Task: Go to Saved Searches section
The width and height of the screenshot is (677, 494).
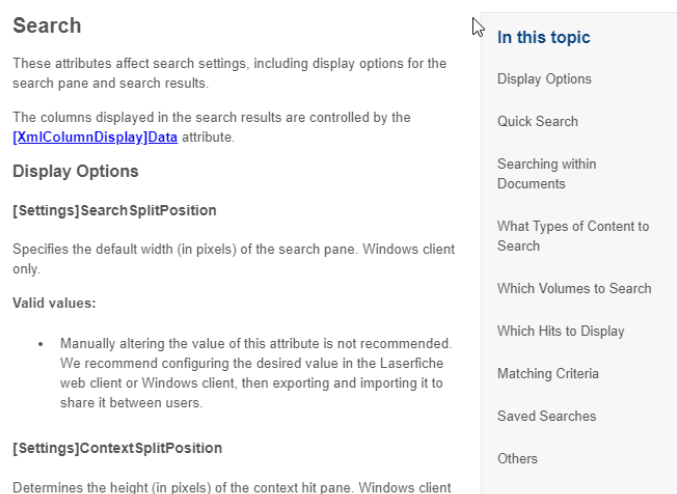Action: pyautogui.click(x=547, y=416)
